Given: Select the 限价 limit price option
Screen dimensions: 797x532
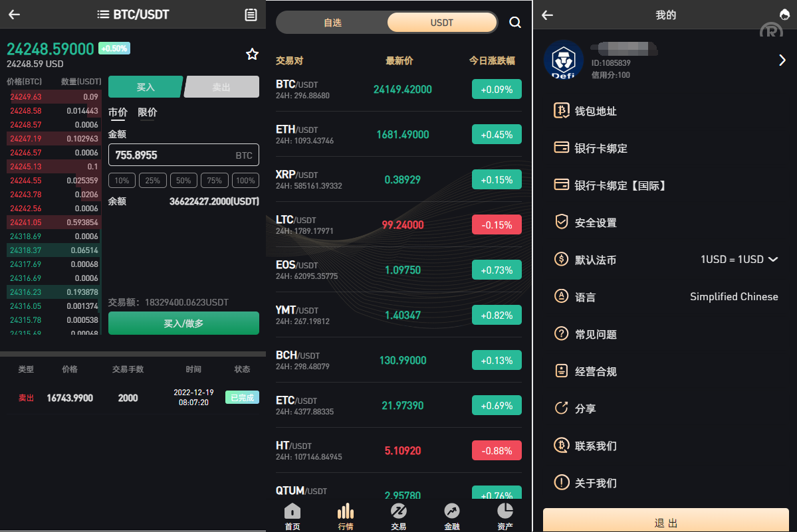Looking at the screenshot, I should (x=148, y=113).
